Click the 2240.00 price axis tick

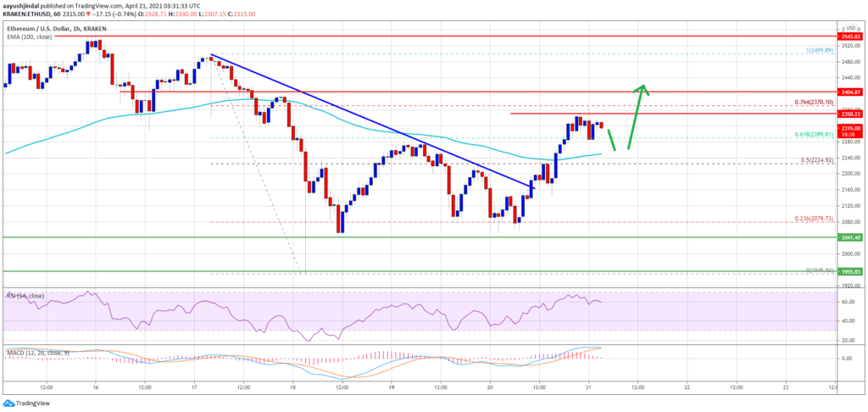click(851, 158)
